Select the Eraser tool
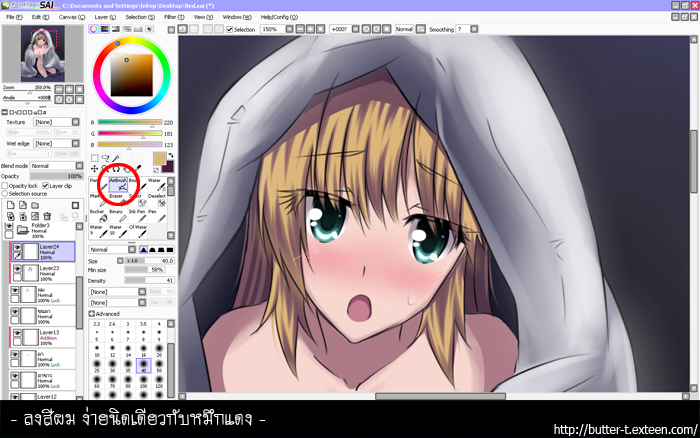 [x=117, y=200]
